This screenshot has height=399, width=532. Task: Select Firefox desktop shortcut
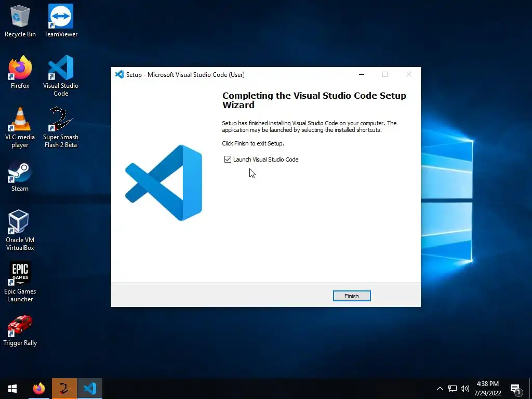point(20,72)
